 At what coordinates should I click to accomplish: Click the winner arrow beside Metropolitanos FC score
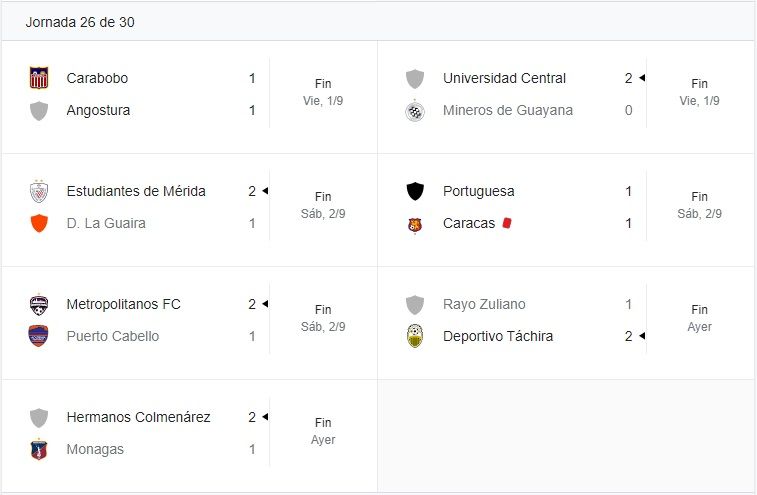(265, 304)
